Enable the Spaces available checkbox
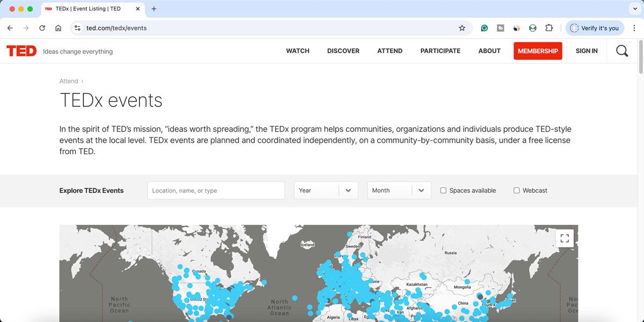Image resolution: width=644 pixels, height=322 pixels. (443, 191)
